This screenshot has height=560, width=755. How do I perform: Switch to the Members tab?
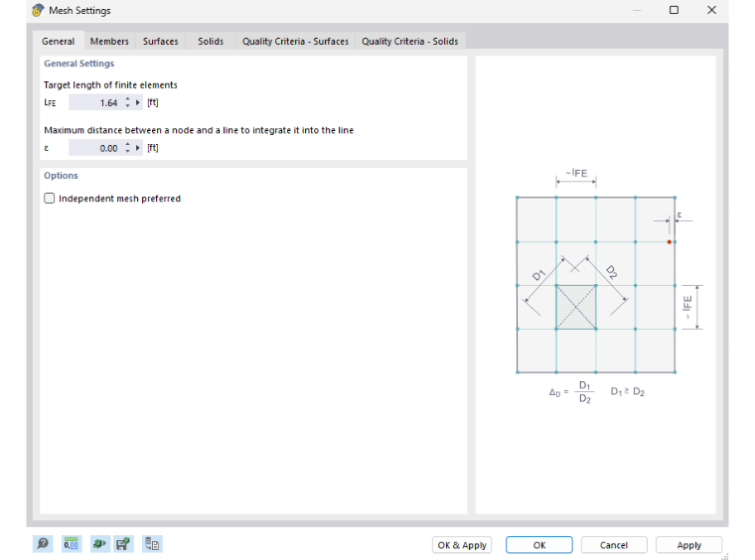point(109,41)
